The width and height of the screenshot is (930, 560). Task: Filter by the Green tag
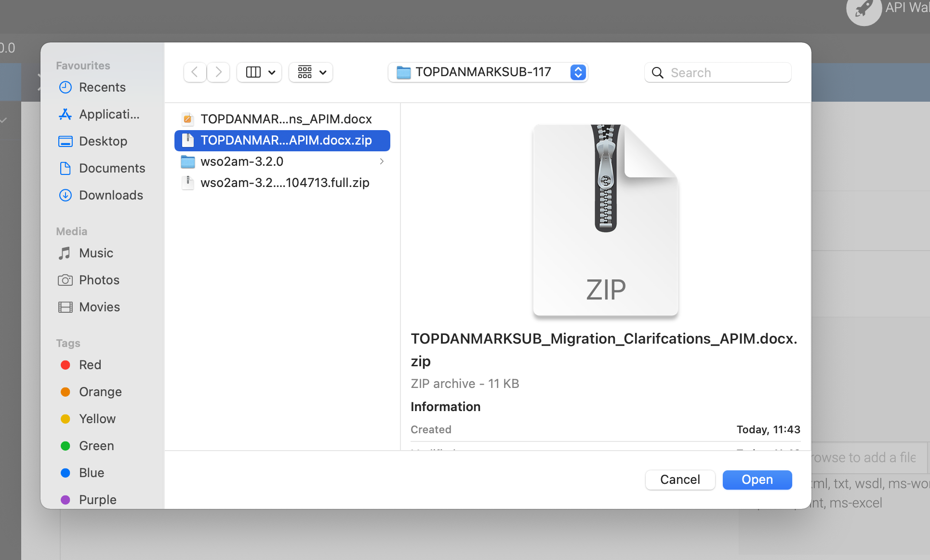click(87, 446)
